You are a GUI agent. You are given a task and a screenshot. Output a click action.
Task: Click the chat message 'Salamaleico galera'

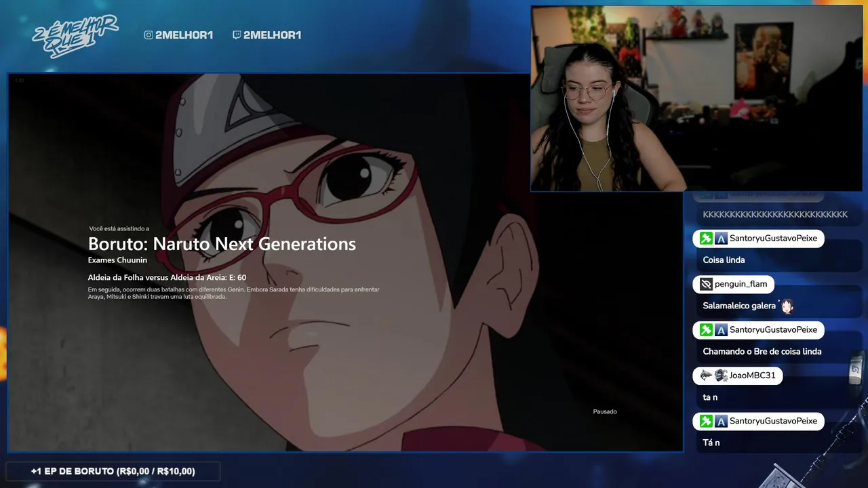tap(739, 306)
